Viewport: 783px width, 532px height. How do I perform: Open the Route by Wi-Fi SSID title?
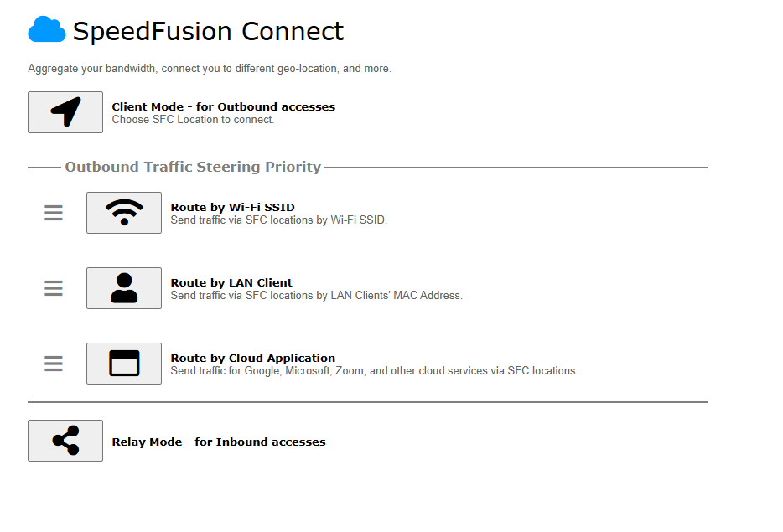click(233, 207)
